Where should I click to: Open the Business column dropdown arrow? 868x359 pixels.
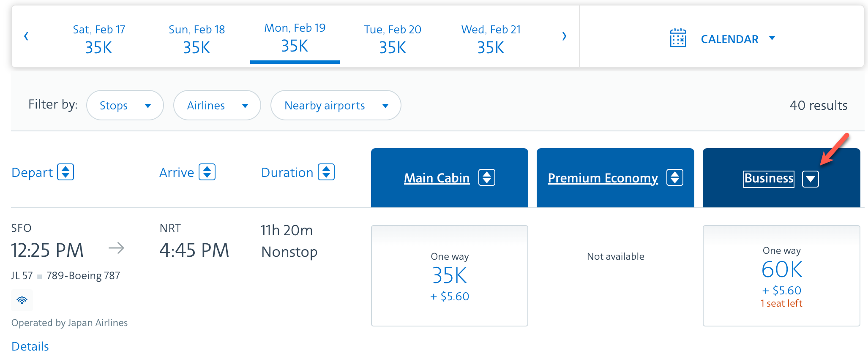(x=811, y=179)
